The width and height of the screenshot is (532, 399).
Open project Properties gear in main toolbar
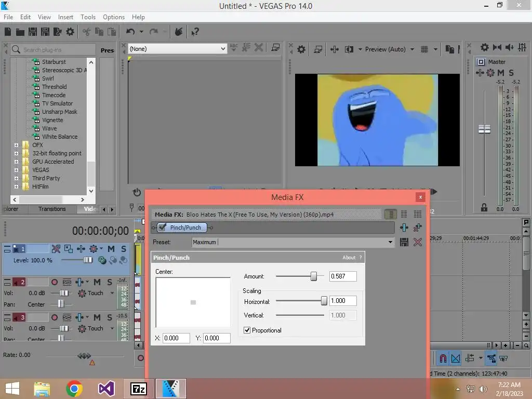tap(70, 32)
